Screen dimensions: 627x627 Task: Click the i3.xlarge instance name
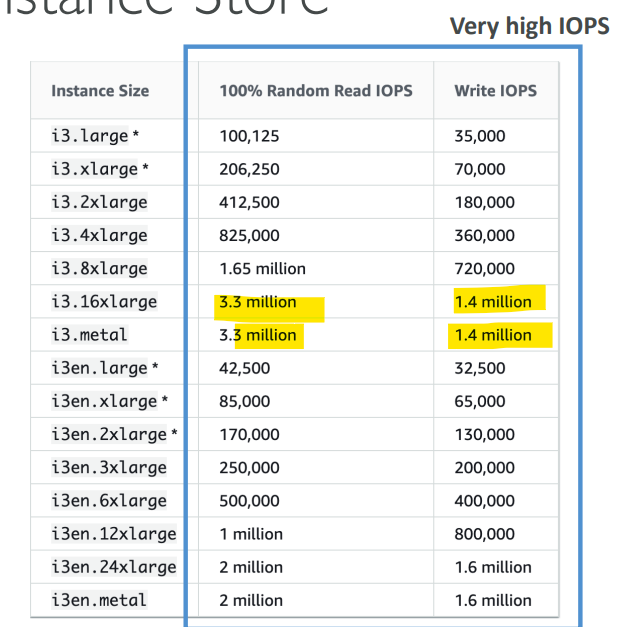click(x=95, y=169)
